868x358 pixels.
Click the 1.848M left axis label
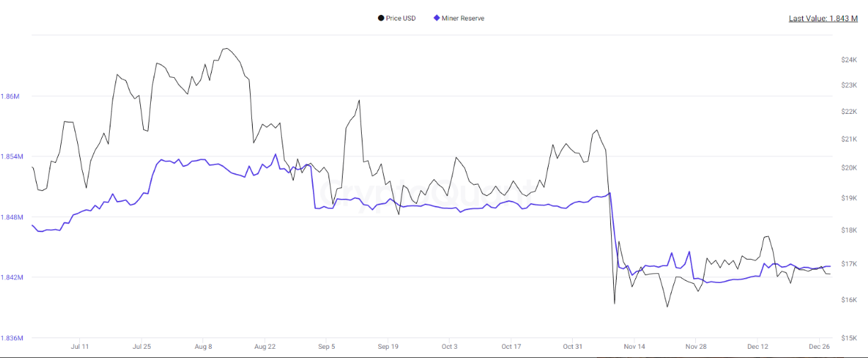(x=13, y=217)
